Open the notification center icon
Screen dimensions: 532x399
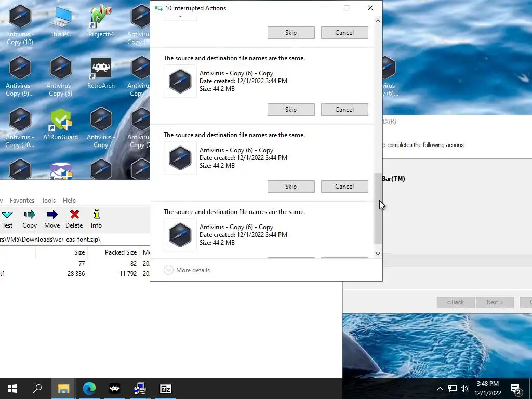516,389
